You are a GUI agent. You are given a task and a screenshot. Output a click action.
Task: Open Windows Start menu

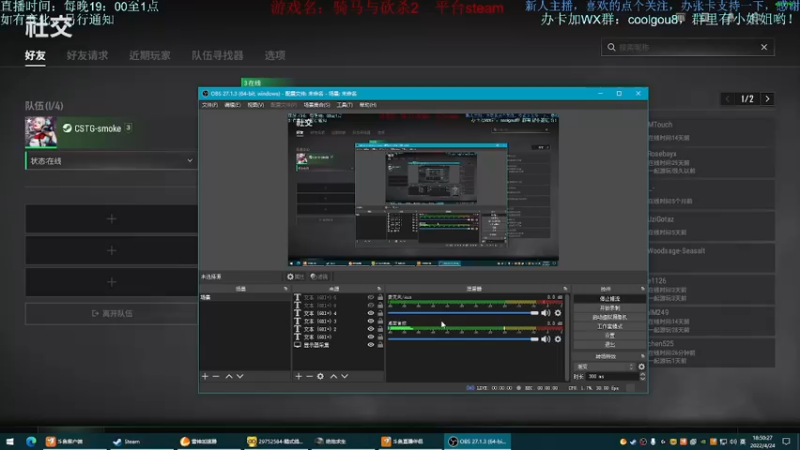(x=10, y=441)
